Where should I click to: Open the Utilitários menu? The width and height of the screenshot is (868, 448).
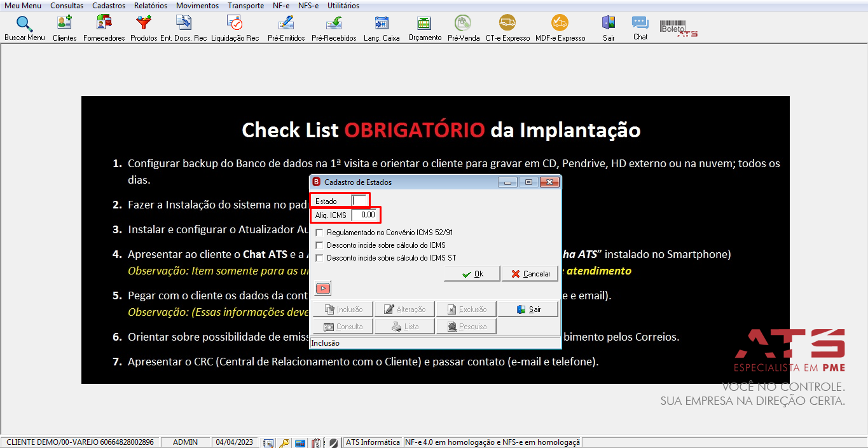(x=343, y=6)
